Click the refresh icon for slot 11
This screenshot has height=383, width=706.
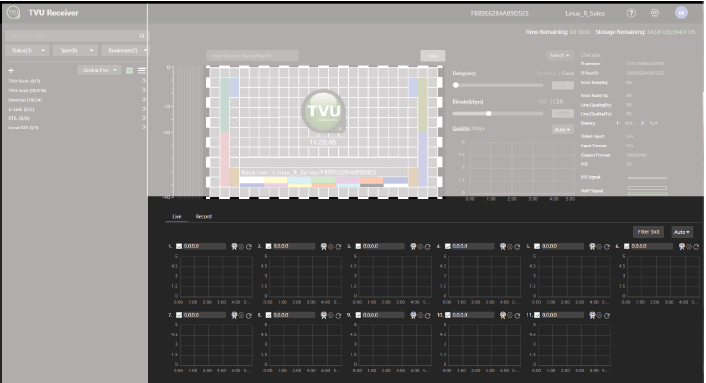click(607, 315)
